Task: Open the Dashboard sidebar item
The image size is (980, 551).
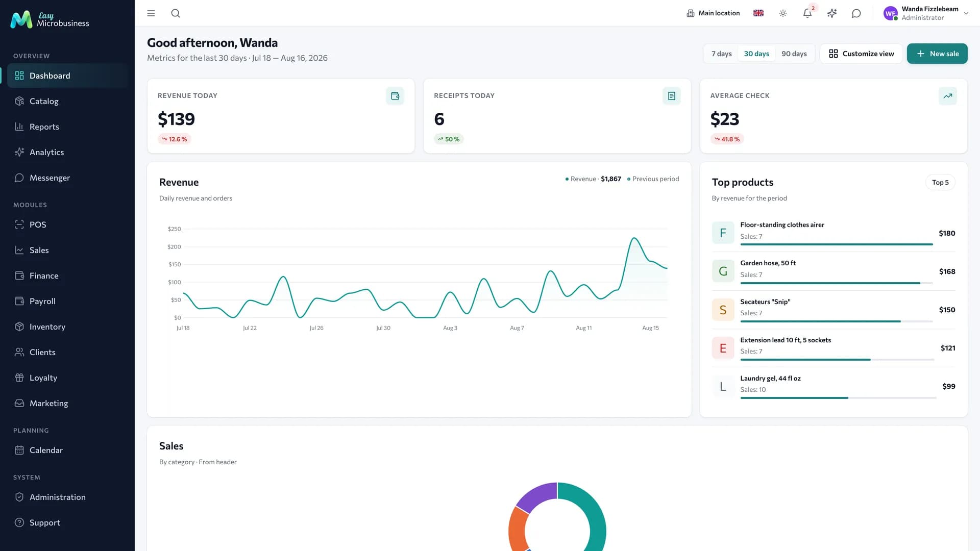Action: click(67, 76)
